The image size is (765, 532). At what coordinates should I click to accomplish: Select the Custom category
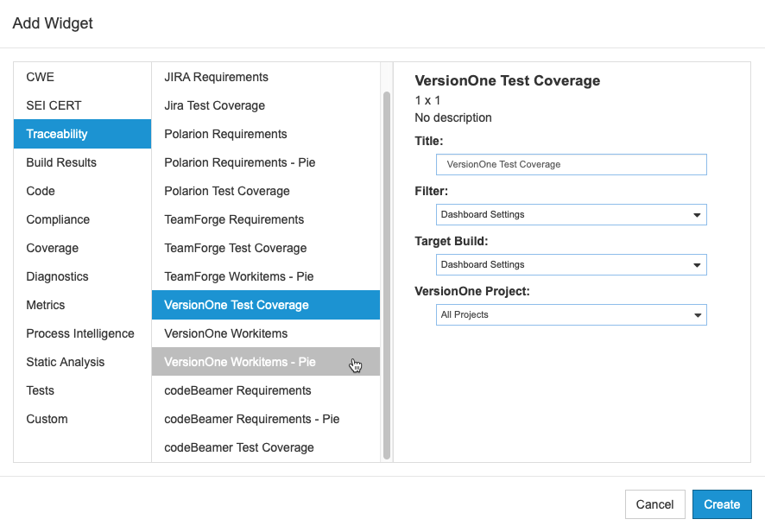click(82, 419)
